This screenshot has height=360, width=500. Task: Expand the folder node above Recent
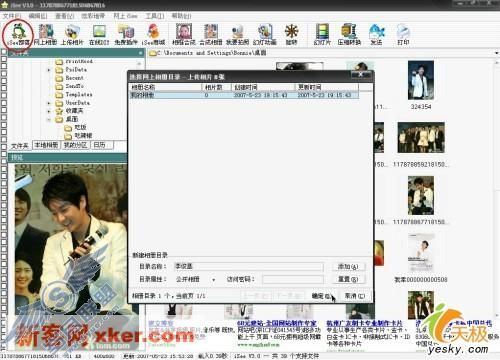(x=49, y=70)
